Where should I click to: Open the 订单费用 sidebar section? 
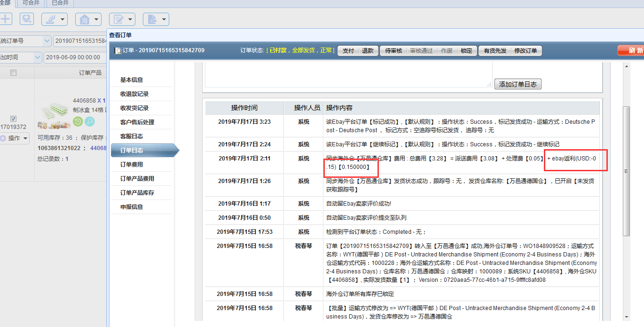(141, 165)
